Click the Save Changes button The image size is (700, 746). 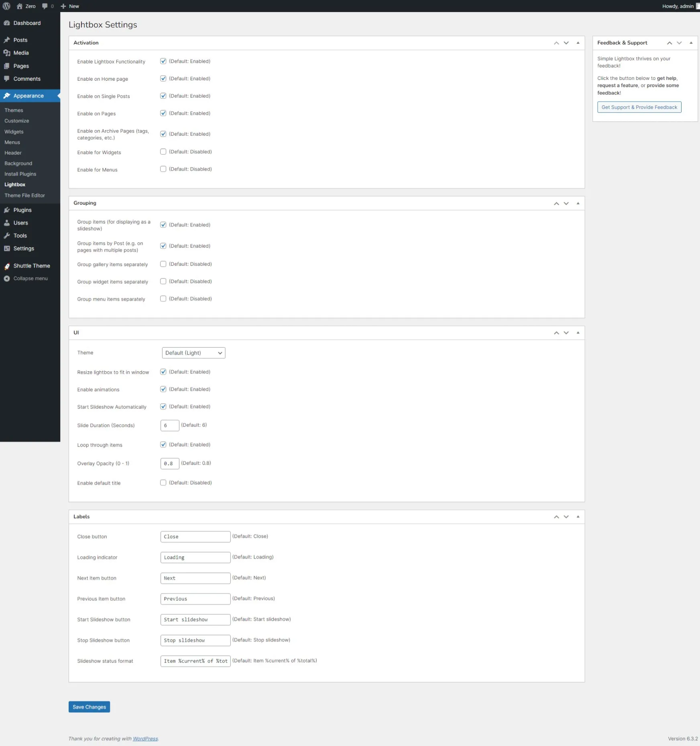point(89,707)
